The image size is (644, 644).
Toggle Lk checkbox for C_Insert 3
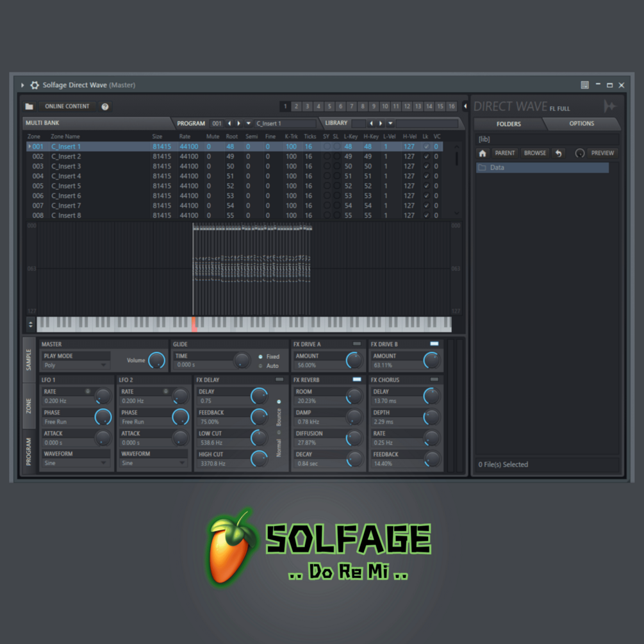(426, 167)
